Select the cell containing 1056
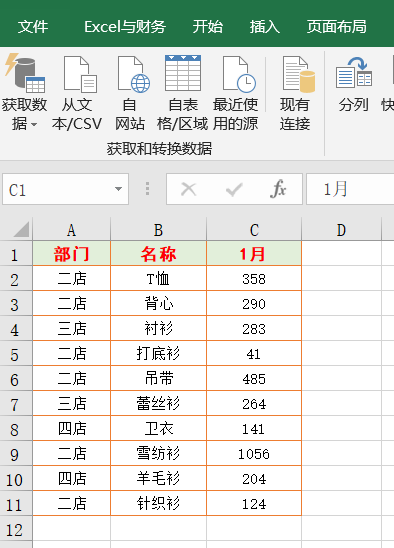394x548 pixels. [254, 453]
